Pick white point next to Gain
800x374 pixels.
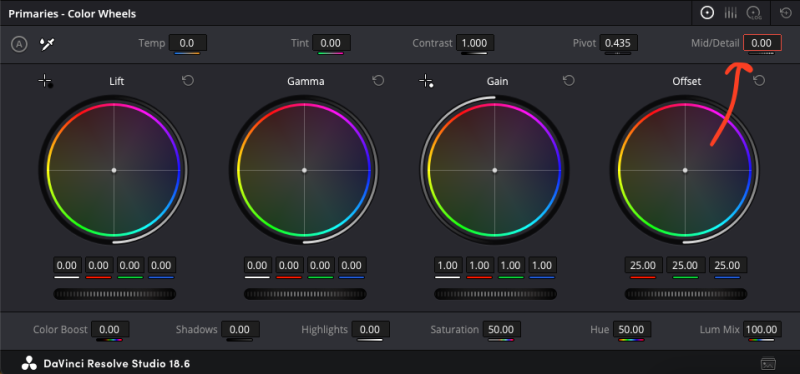click(x=426, y=81)
